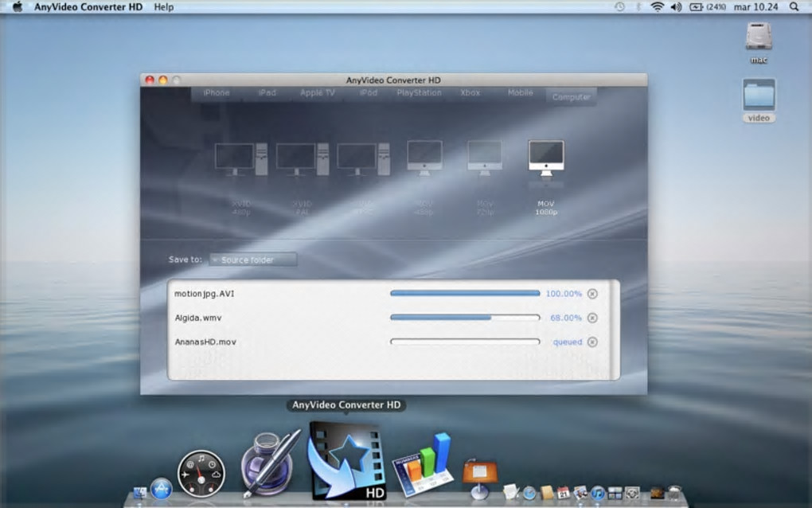The height and width of the screenshot is (508, 812).
Task: Click the Algida.wmv progress bar
Action: pyautogui.click(x=465, y=318)
